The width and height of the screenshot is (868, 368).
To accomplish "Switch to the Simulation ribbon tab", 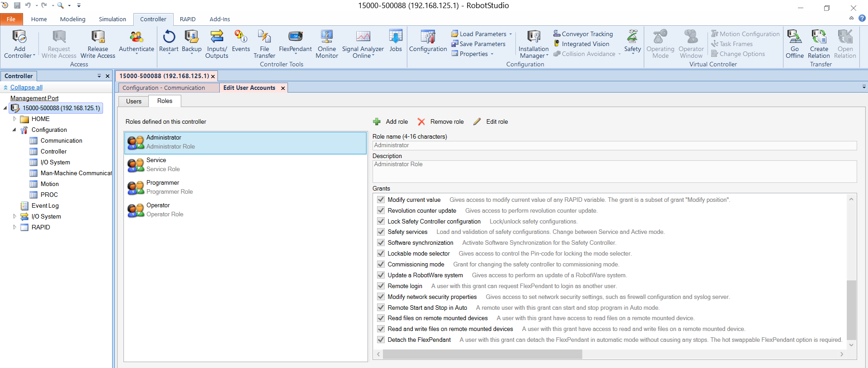I will pyautogui.click(x=113, y=19).
